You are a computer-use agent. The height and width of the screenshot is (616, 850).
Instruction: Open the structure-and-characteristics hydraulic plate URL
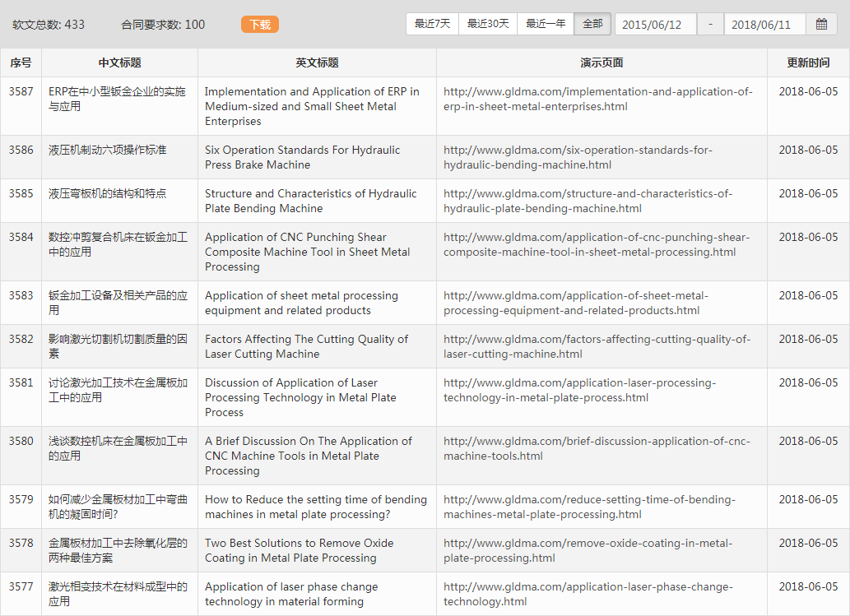[588, 201]
